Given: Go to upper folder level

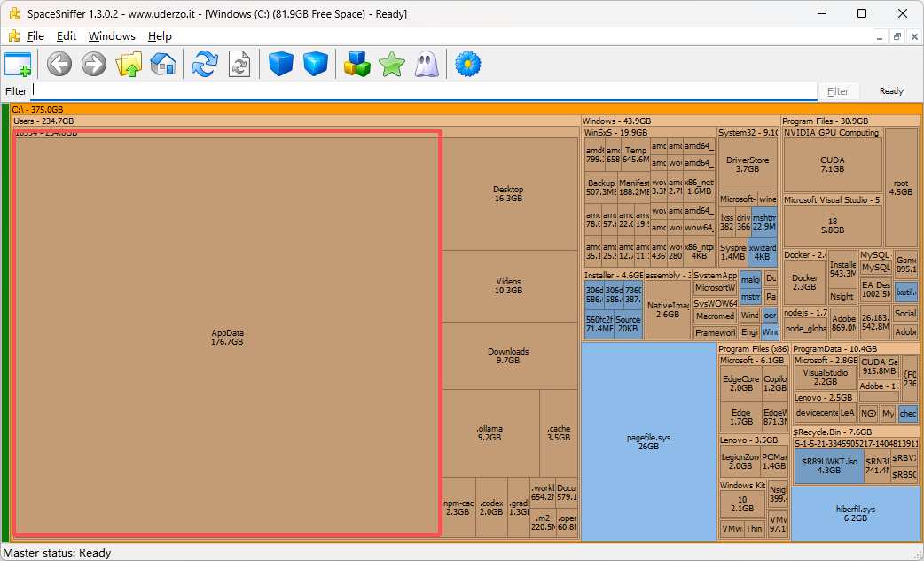Looking at the screenshot, I should 129,64.
